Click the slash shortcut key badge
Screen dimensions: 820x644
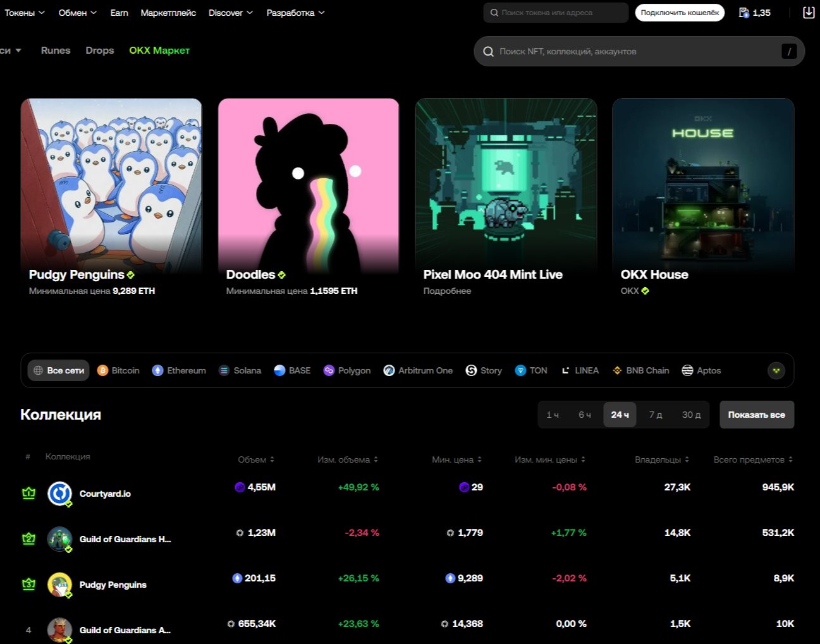789,51
